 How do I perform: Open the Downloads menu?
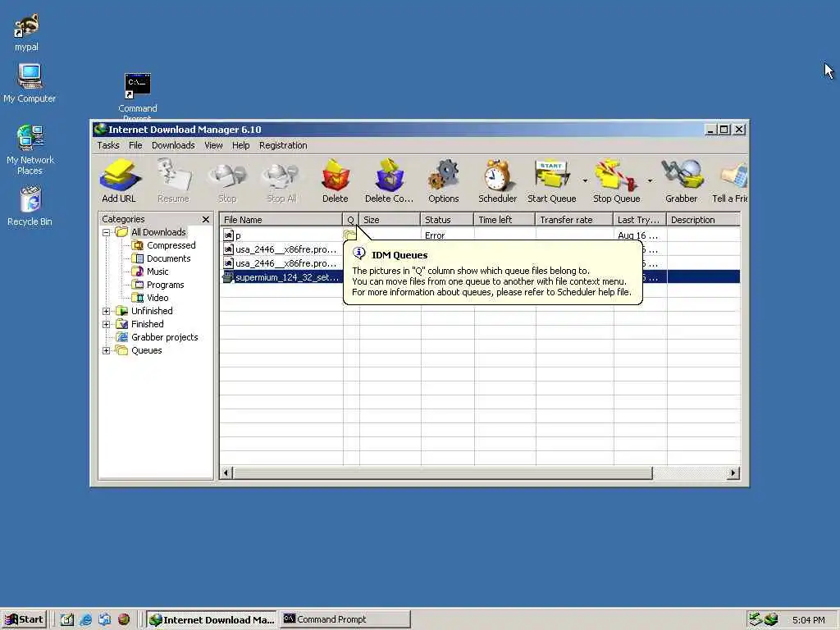pyautogui.click(x=173, y=145)
